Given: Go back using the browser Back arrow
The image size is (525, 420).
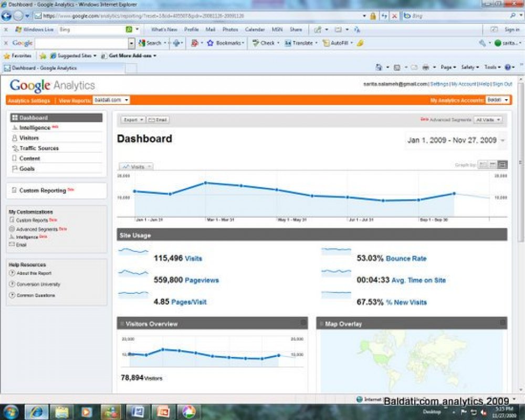Looking at the screenshot, I should click(7, 16).
